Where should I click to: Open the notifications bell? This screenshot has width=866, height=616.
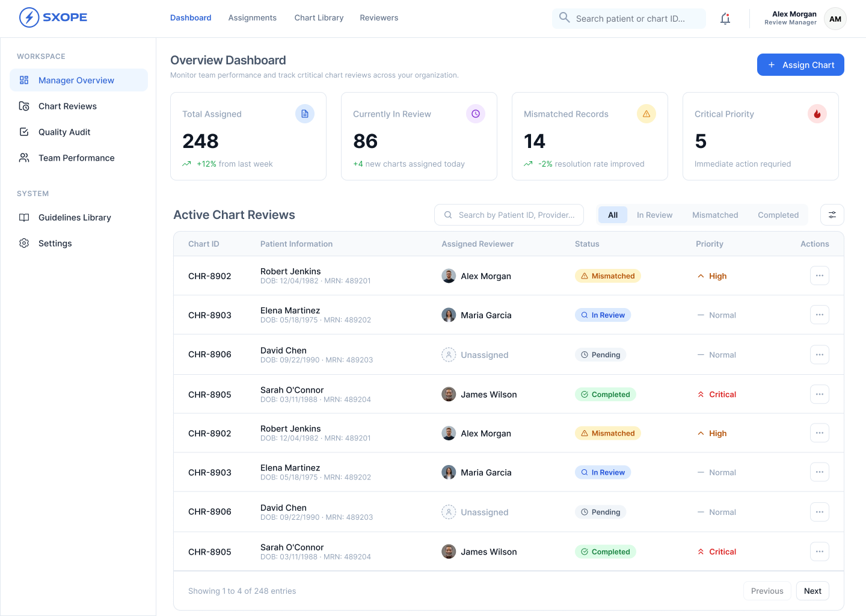725,19
